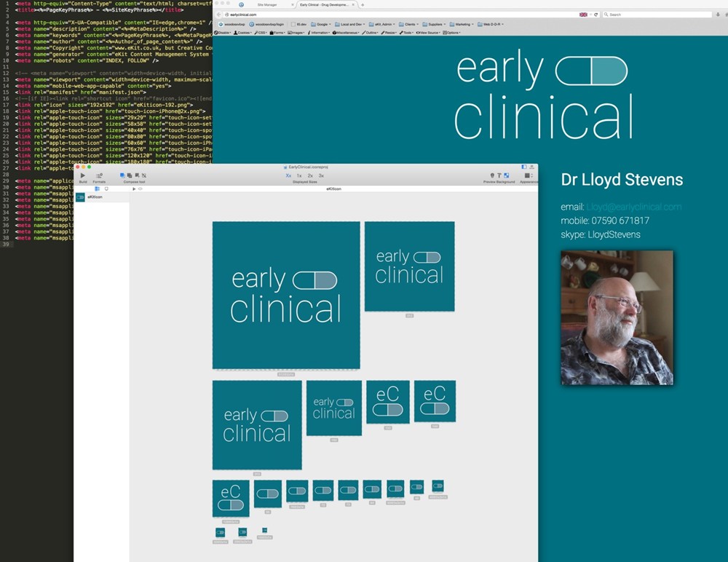Select the largest early clinical icon preview
The image size is (728, 562).
tap(286, 295)
